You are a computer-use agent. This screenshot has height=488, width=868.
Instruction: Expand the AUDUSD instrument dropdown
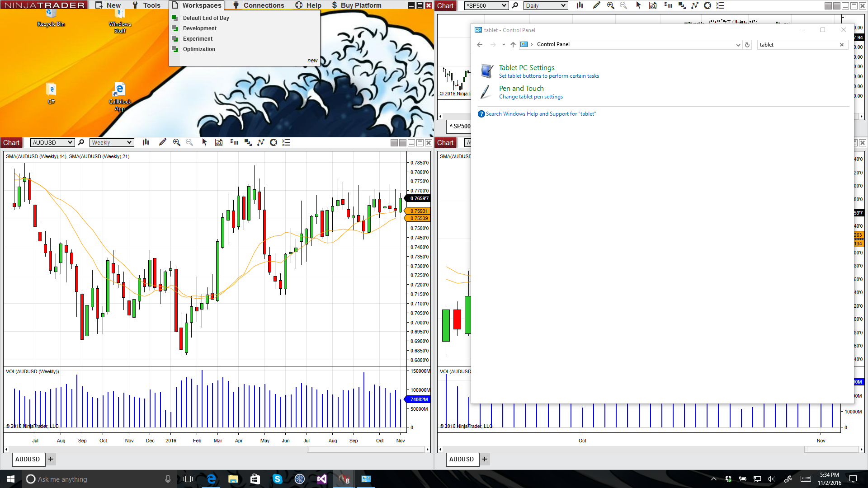coord(70,142)
